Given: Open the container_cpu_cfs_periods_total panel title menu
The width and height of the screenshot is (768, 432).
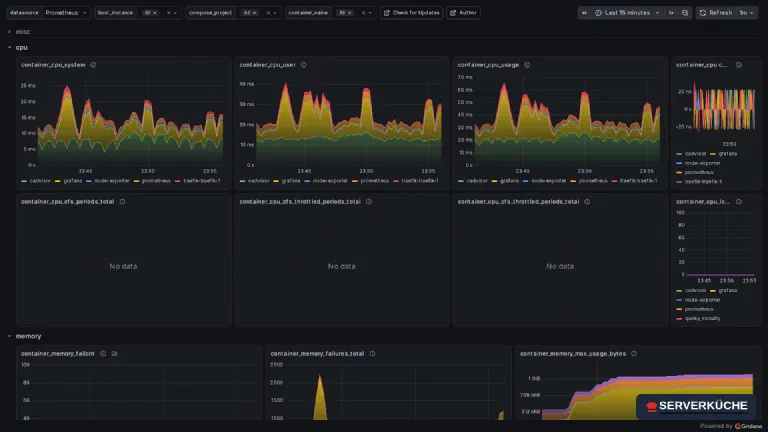Looking at the screenshot, I should pos(68,201).
